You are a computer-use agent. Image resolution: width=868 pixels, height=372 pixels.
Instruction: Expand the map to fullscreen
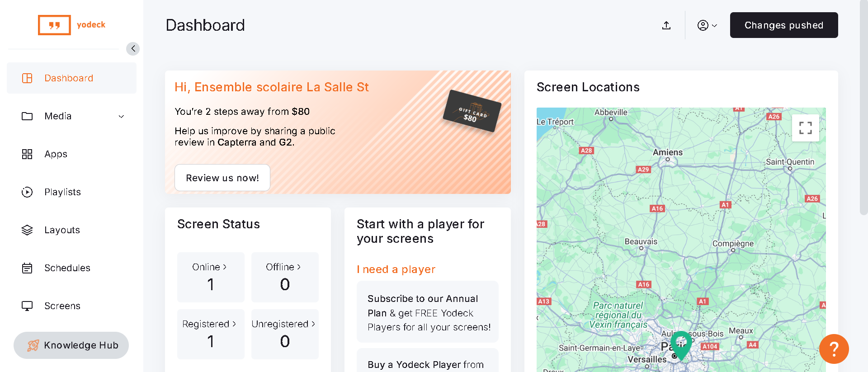[x=805, y=128]
